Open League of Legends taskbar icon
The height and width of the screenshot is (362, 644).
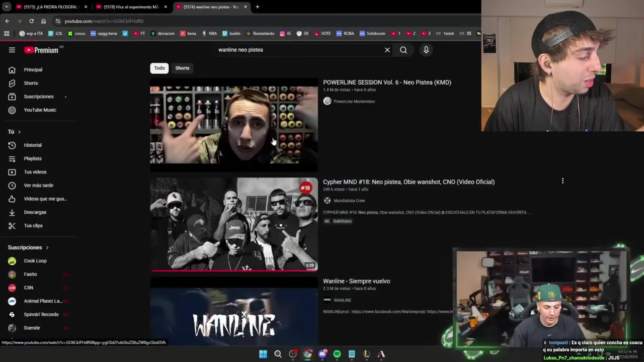click(x=367, y=354)
